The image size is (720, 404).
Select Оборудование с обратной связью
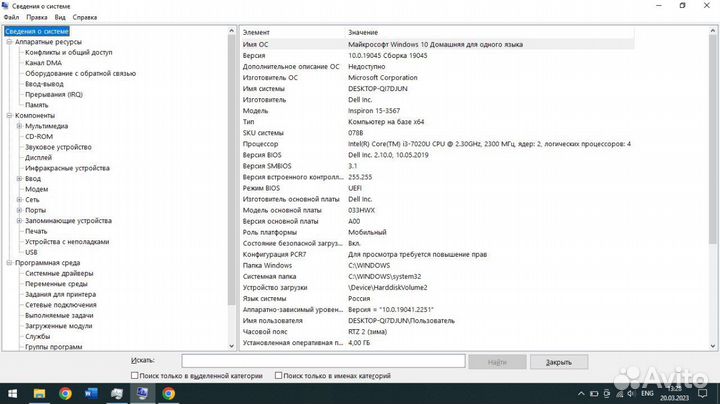pyautogui.click(x=80, y=73)
